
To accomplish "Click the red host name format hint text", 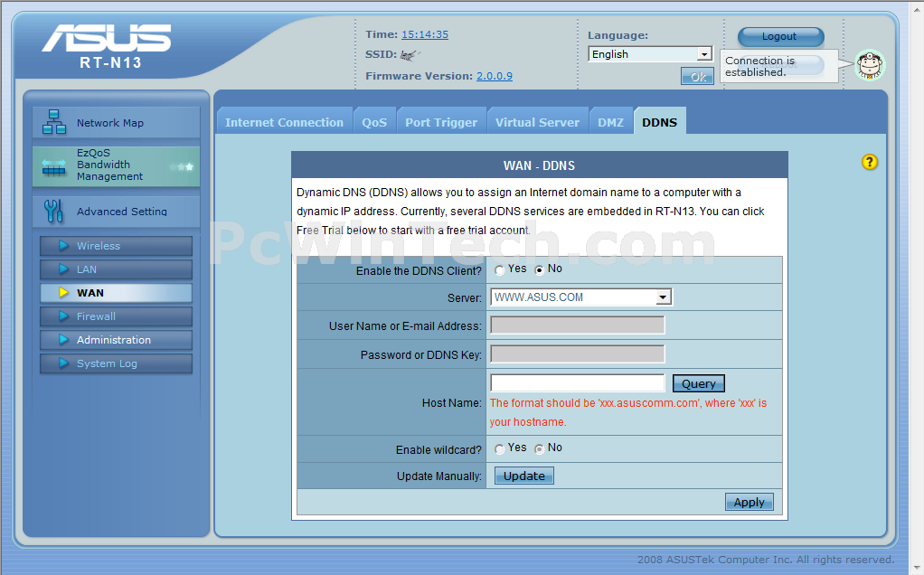I will 628,412.
